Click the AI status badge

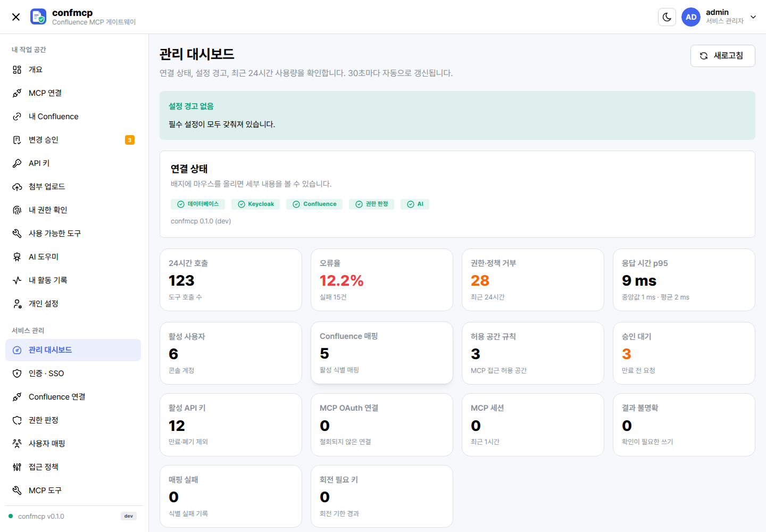tap(415, 204)
